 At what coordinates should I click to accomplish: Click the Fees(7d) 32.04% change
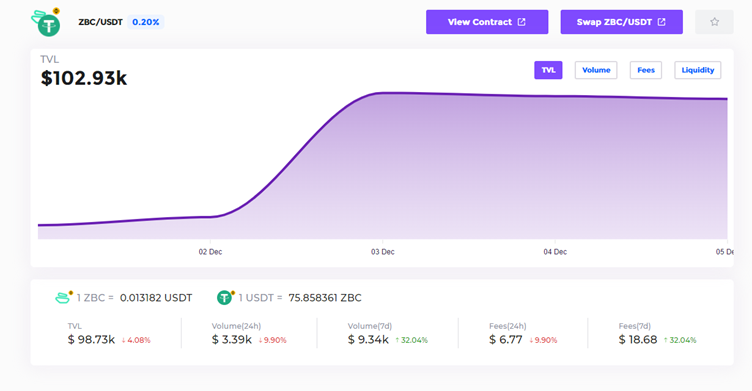point(680,340)
